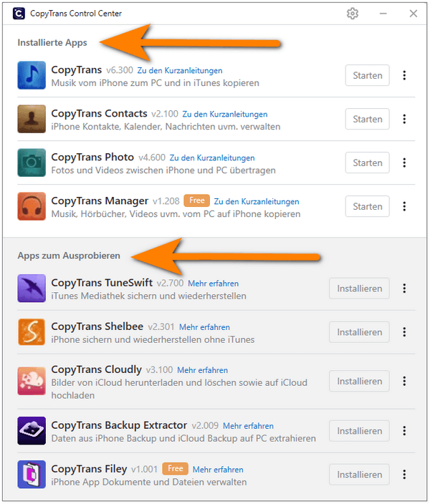This screenshot has width=430, height=504.
Task: Start the CopyTrans app
Action: click(x=367, y=75)
